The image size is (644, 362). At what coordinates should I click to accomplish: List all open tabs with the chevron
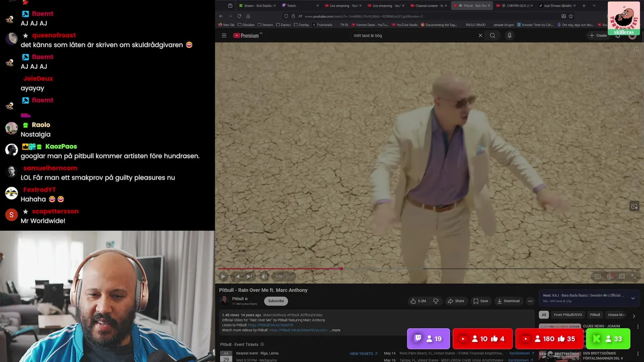pyautogui.click(x=594, y=6)
